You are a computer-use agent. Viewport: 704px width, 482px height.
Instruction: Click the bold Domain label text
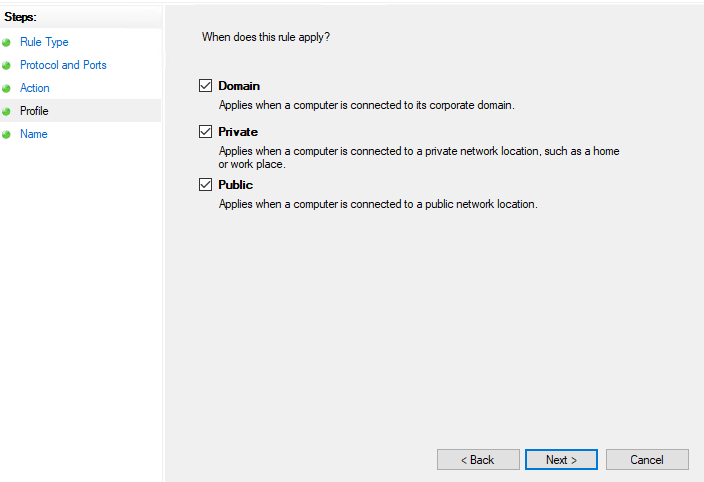[x=239, y=86]
